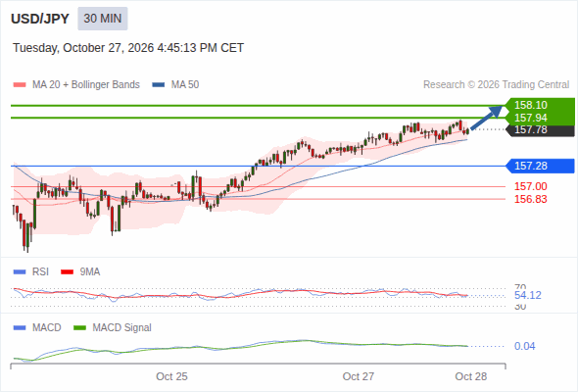
Task: Click the 158.10 resistance price tag
Action: (x=540, y=105)
